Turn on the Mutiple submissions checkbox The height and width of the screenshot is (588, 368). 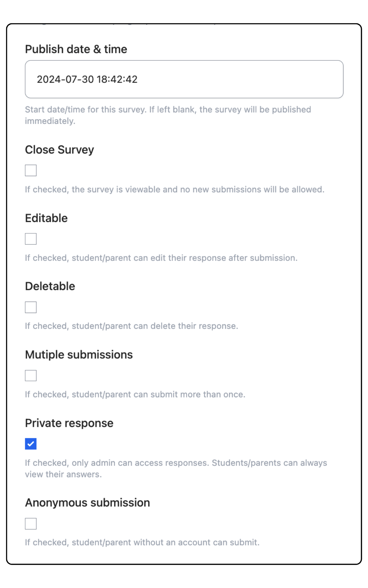(31, 375)
